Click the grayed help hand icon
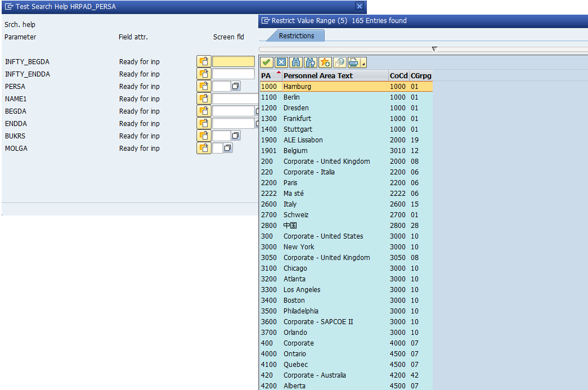Image resolution: width=588 pixels, height=390 pixels. [x=340, y=62]
